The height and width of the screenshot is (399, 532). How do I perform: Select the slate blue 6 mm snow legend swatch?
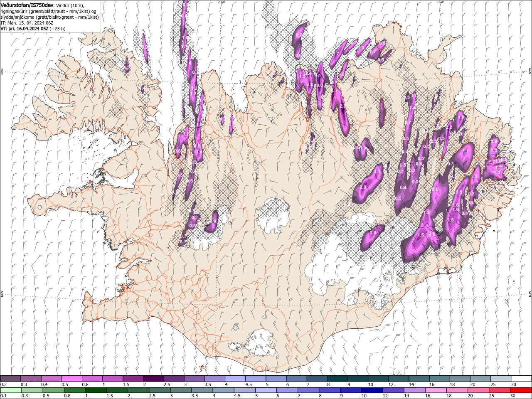click(297, 379)
